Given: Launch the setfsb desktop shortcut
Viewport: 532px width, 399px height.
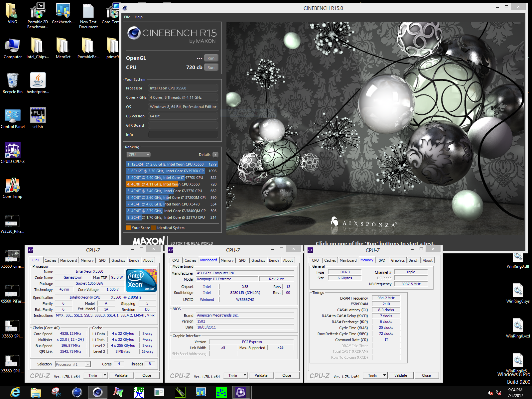Looking at the screenshot, I should click(x=38, y=118).
